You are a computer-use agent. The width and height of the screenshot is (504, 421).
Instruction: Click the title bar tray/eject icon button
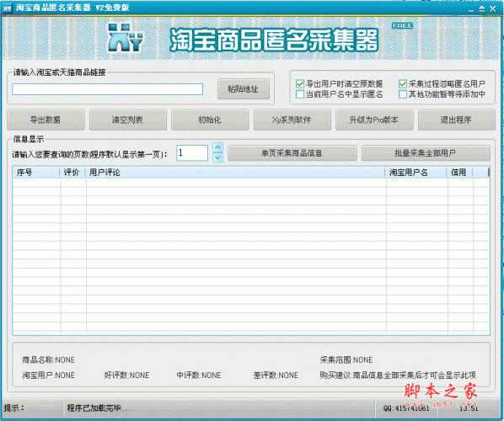tap(481, 9)
